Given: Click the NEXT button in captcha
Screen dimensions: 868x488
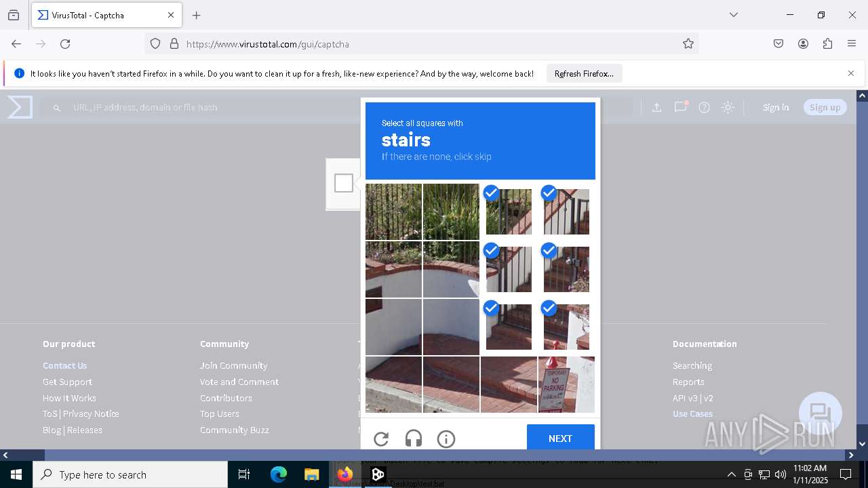Looking at the screenshot, I should pos(561,438).
